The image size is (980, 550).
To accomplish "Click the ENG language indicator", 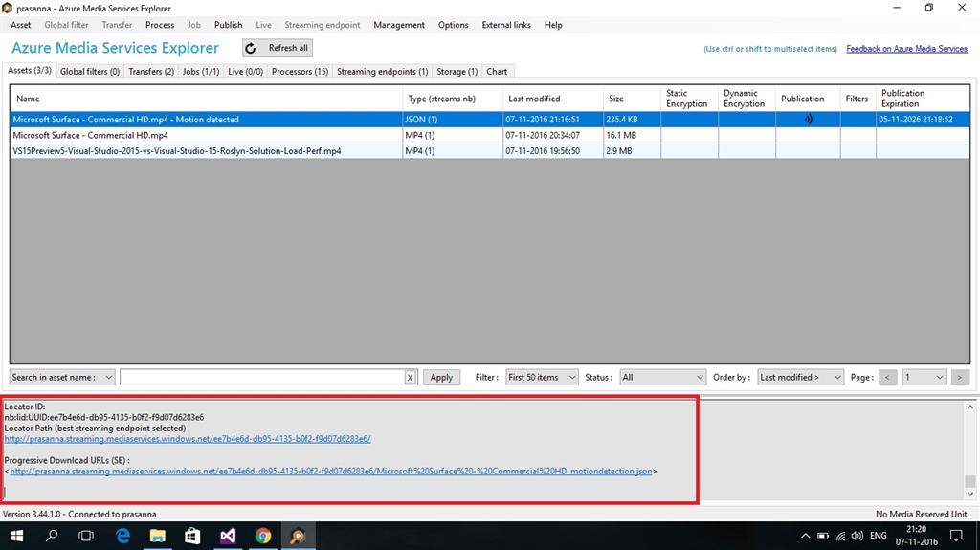I will [x=879, y=536].
